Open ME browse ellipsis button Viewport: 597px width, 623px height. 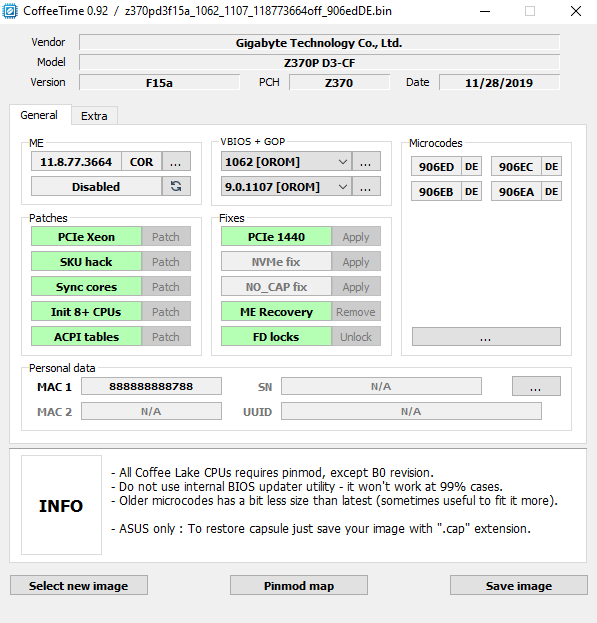[x=176, y=161]
